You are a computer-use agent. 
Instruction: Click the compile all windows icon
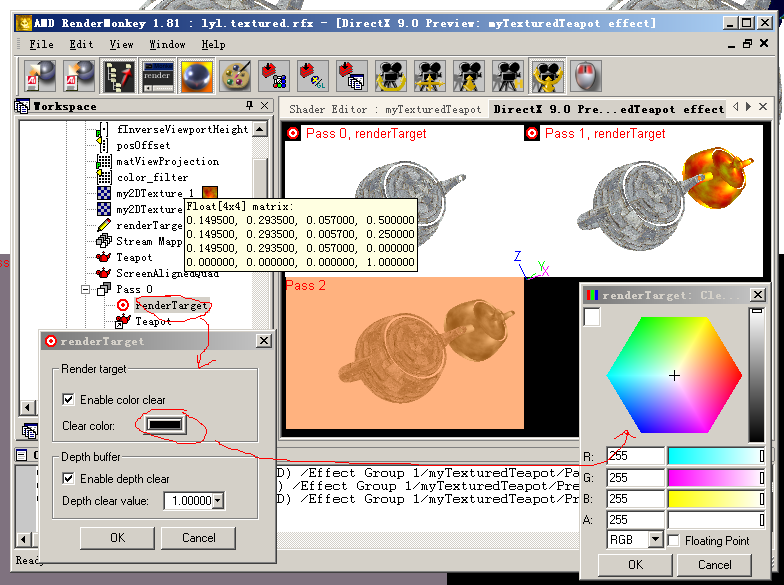point(352,76)
